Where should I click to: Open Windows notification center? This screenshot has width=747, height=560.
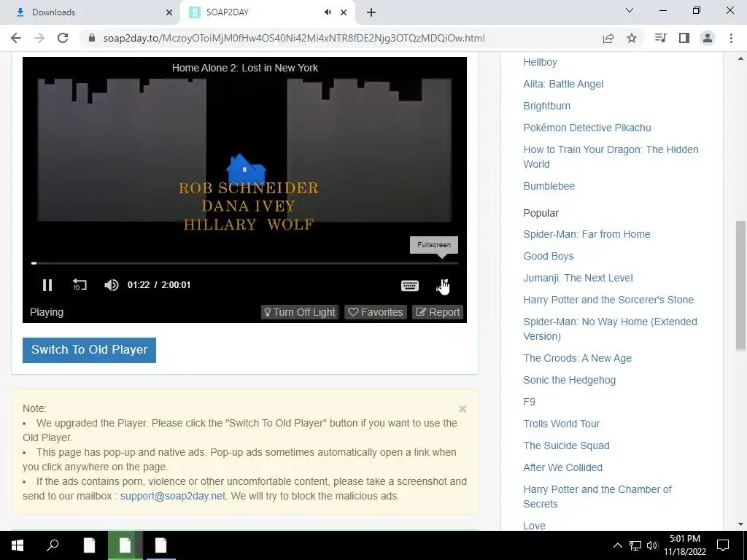pyautogui.click(x=723, y=545)
